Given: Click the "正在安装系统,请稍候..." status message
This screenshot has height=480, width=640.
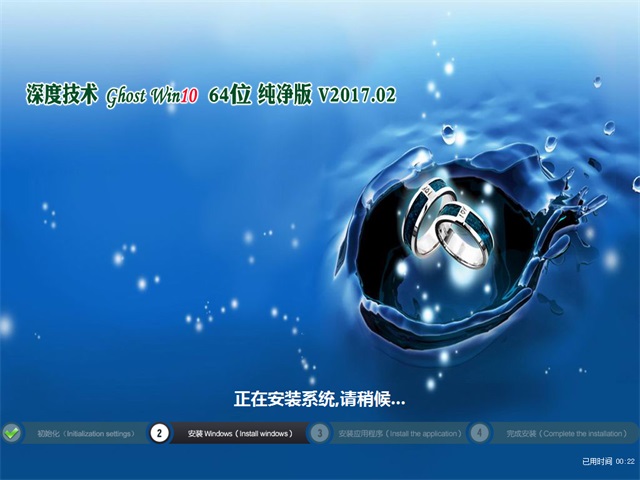Looking at the screenshot, I should click(319, 399).
